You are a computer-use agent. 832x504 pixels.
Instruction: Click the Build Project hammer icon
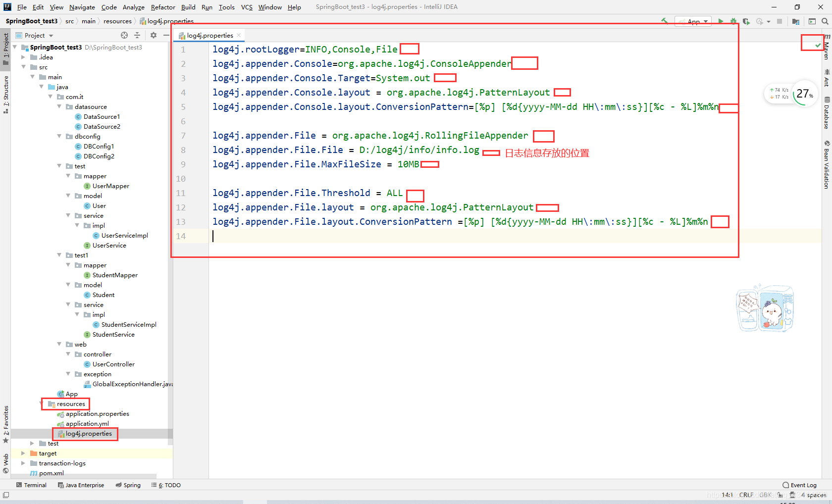coord(664,21)
